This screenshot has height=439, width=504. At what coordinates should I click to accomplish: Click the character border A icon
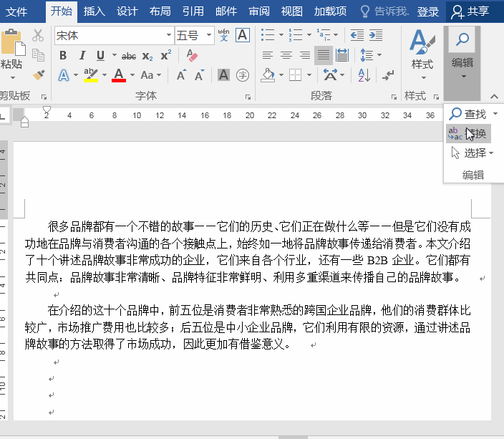pyautogui.click(x=243, y=35)
